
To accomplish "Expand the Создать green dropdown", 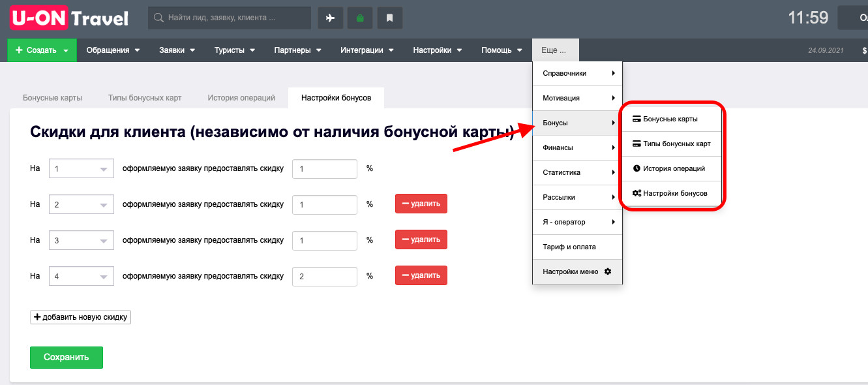I will (x=42, y=50).
